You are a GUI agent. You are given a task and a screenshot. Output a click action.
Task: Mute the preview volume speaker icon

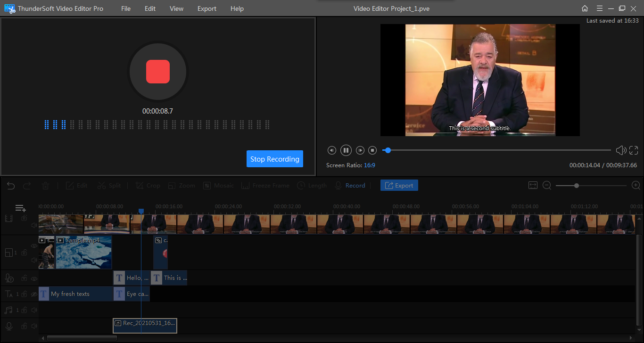620,150
